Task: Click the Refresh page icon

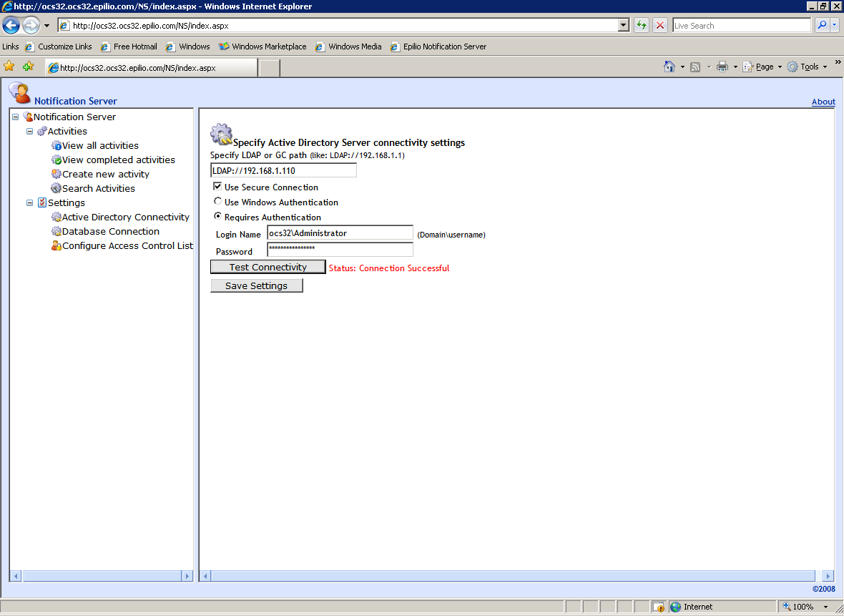Action: pyautogui.click(x=641, y=25)
